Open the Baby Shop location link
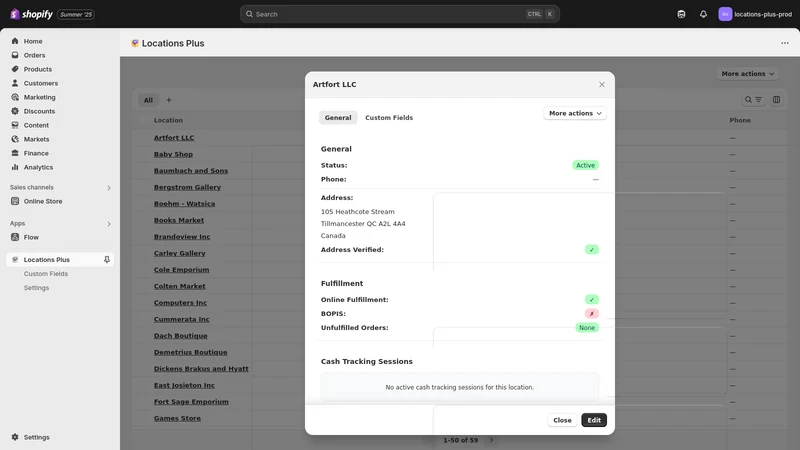 [173, 154]
